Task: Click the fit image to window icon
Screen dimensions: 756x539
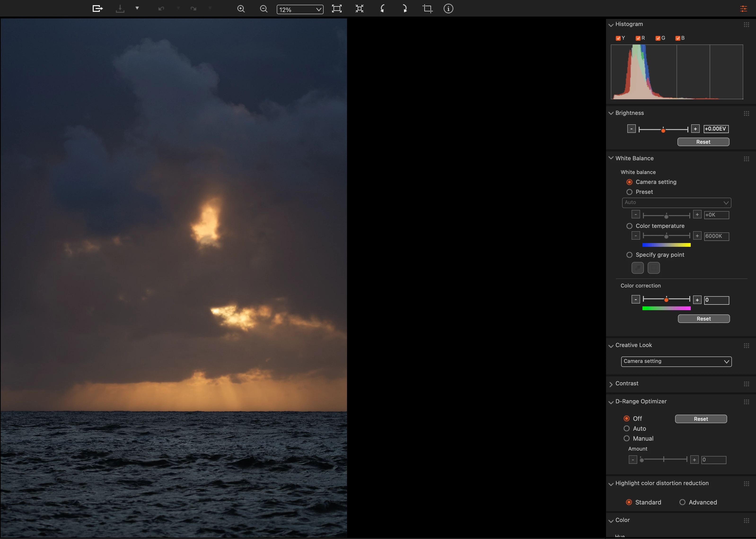Action: pos(337,9)
